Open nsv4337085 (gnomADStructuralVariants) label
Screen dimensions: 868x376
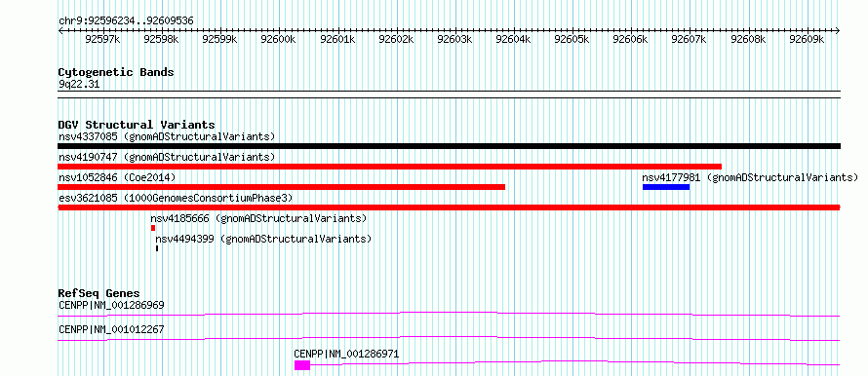coord(167,136)
